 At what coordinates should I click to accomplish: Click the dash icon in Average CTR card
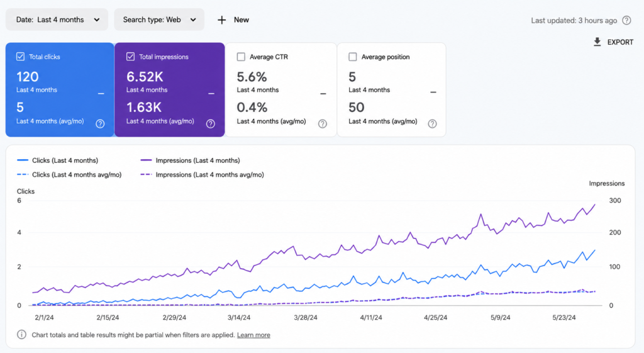click(323, 94)
